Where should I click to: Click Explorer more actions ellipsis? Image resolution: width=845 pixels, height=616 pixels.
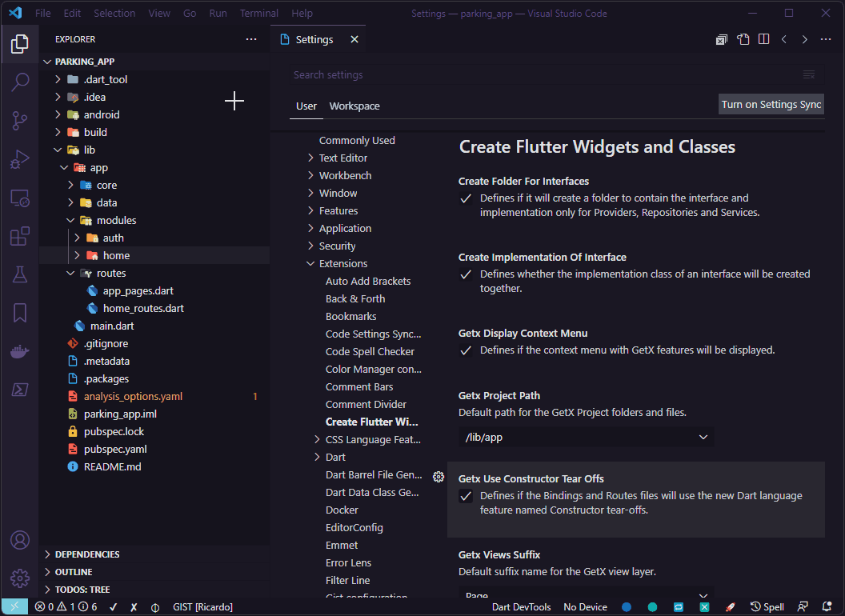click(251, 39)
